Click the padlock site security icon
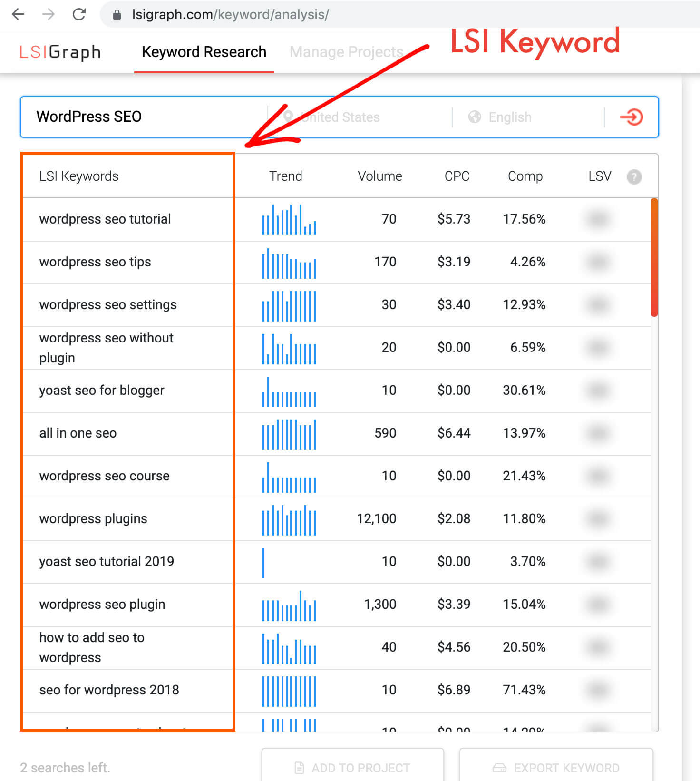 (117, 15)
